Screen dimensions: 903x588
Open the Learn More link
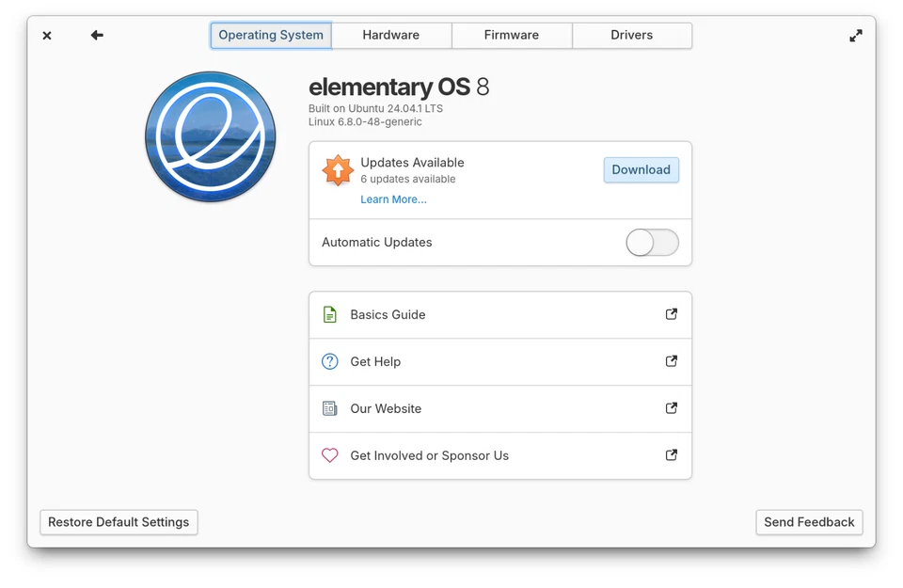pyautogui.click(x=393, y=199)
